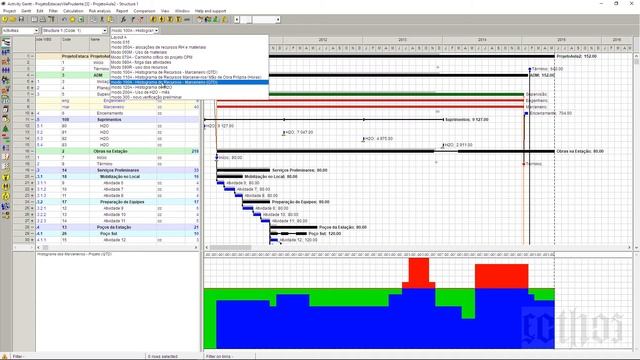Collapse the Poço Sul group row
The width and height of the screenshot is (640, 360).
coord(33,233)
